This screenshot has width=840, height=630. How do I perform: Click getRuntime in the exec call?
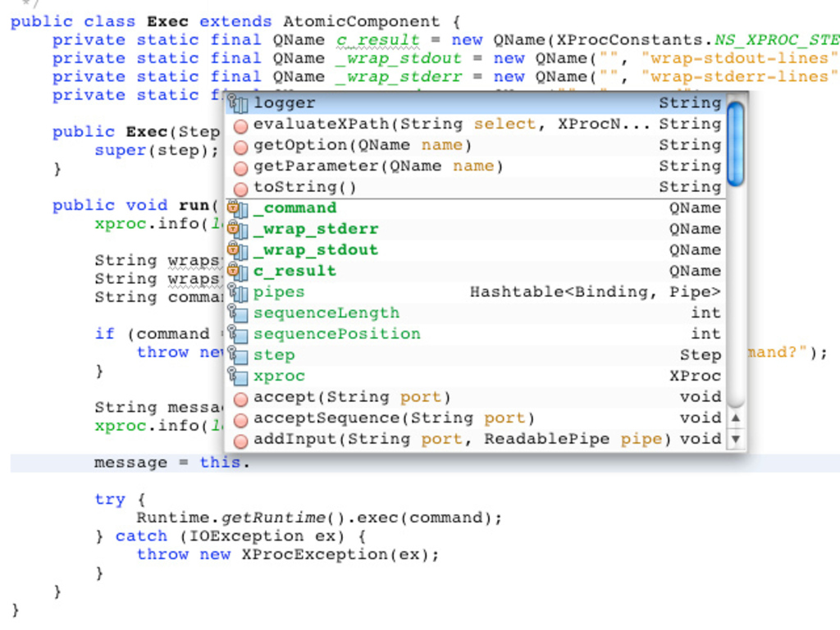point(273,518)
